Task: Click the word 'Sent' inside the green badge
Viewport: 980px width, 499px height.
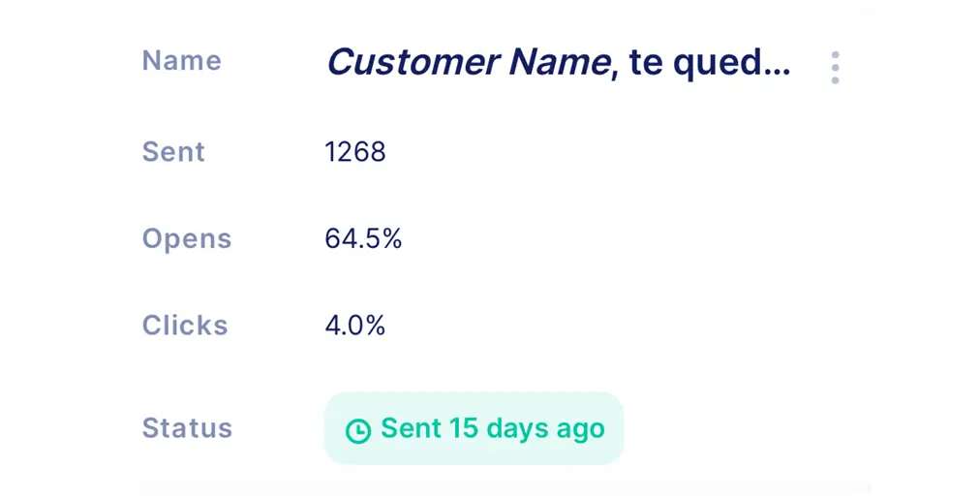Action: click(411, 428)
